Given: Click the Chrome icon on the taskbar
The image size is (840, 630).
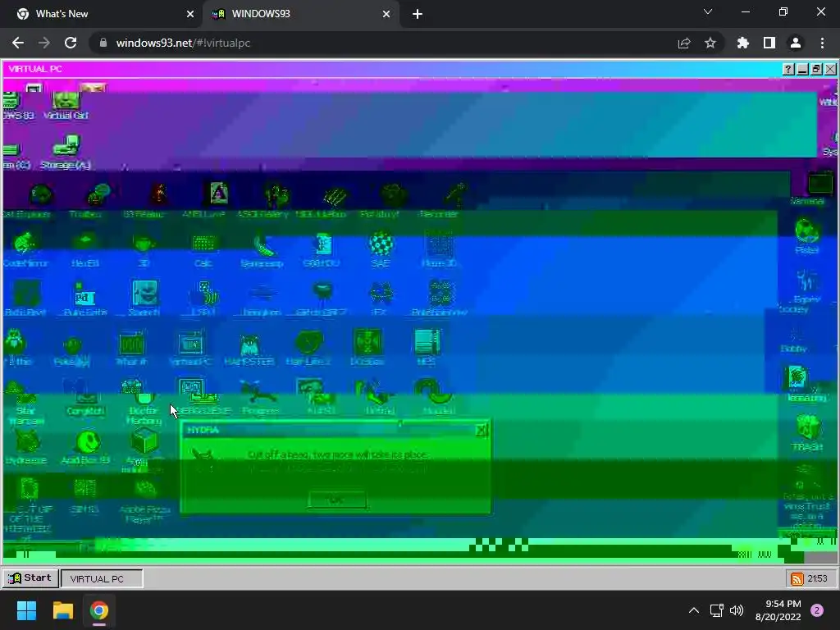Looking at the screenshot, I should (99, 610).
